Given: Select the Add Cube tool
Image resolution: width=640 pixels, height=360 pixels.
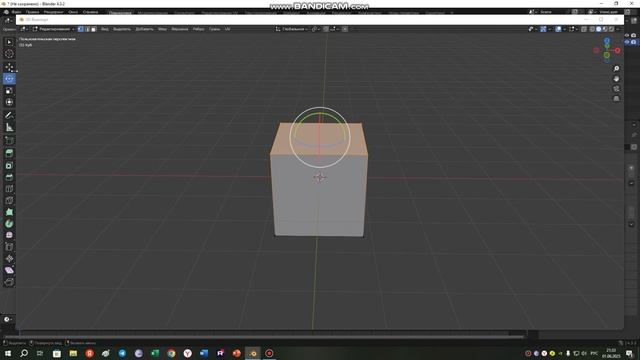Looking at the screenshot, I should point(9,140).
